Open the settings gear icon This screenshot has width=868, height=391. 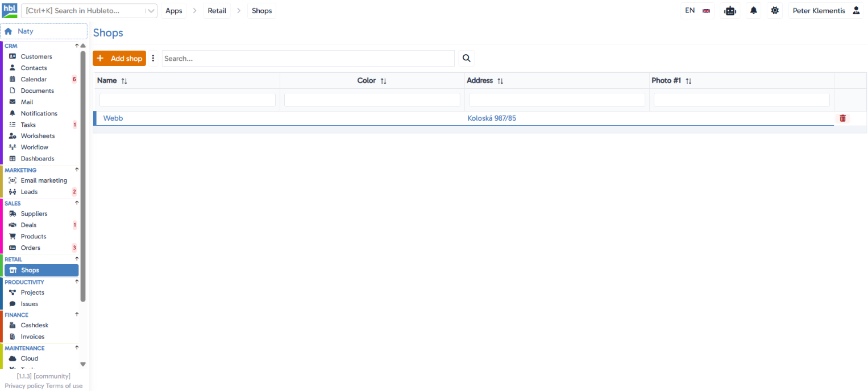pos(775,11)
